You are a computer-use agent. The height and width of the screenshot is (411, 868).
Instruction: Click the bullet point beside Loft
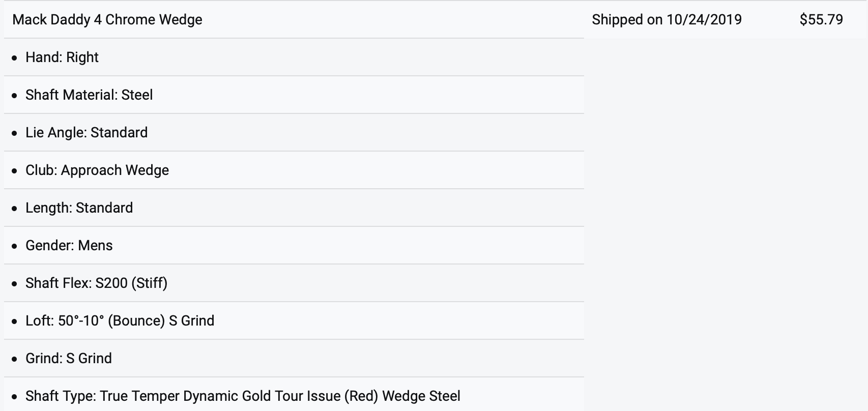pos(15,321)
